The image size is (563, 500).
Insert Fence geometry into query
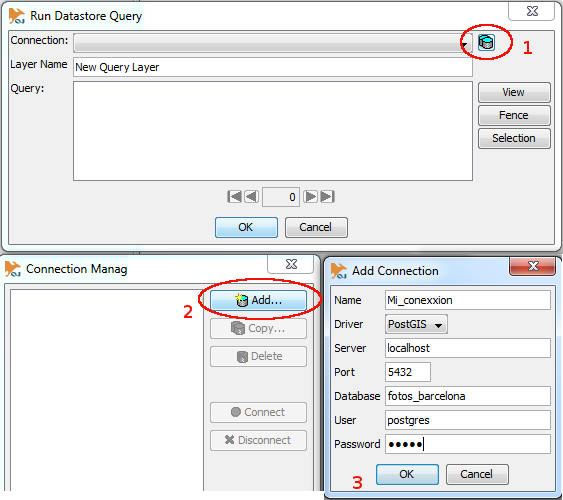pos(514,115)
